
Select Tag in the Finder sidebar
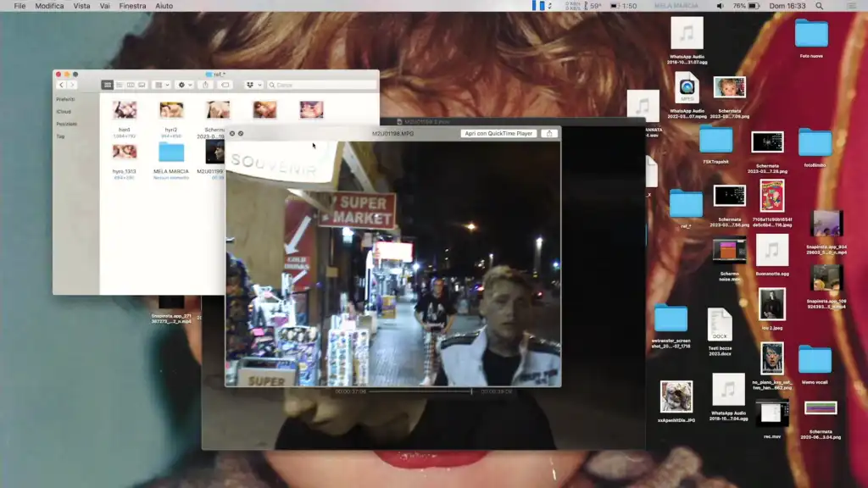pos(60,136)
